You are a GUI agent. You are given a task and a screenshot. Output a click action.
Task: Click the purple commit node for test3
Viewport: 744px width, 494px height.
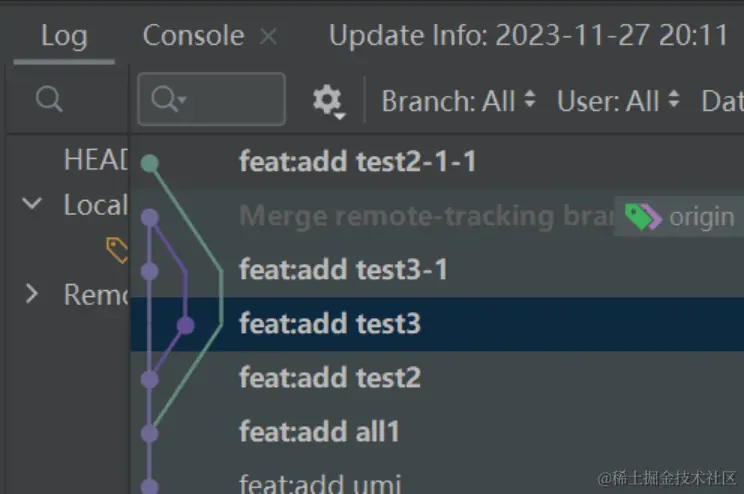185,325
